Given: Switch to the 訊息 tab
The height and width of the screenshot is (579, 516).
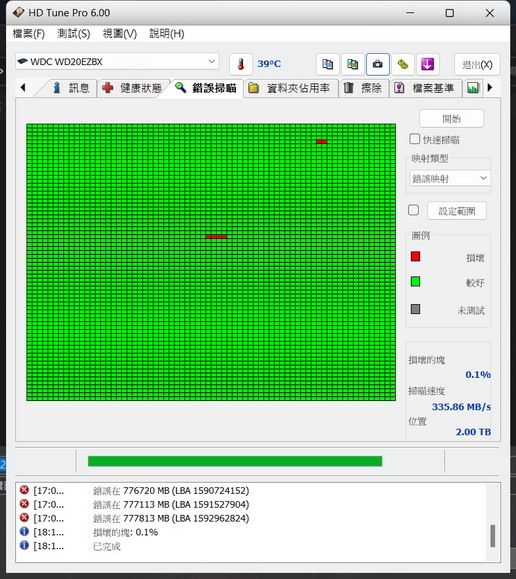Looking at the screenshot, I should [x=71, y=88].
